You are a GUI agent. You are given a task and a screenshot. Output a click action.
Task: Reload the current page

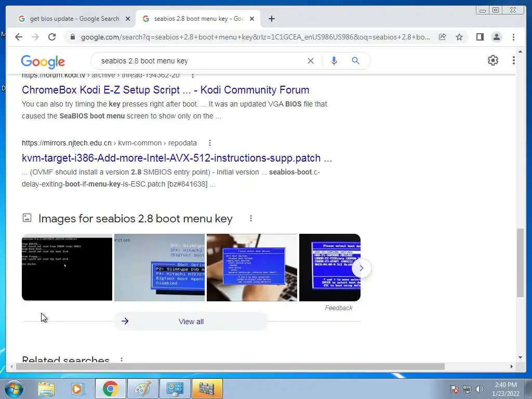click(x=52, y=37)
